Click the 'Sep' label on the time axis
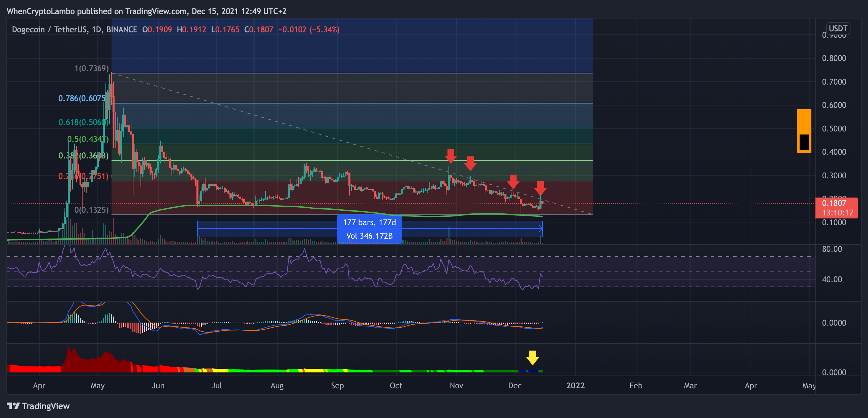Screen dimensions: 868x418 [x=337, y=386]
